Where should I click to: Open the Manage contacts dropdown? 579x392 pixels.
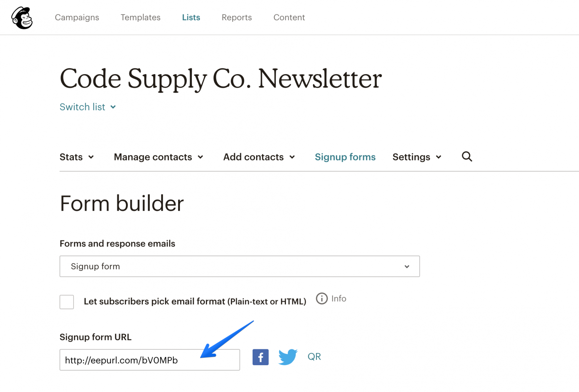point(158,157)
